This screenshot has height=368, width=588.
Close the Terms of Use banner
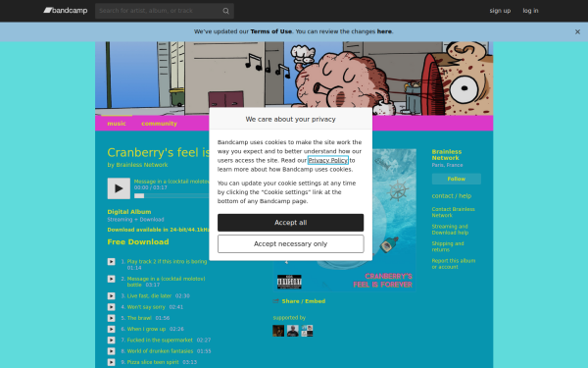(577, 32)
